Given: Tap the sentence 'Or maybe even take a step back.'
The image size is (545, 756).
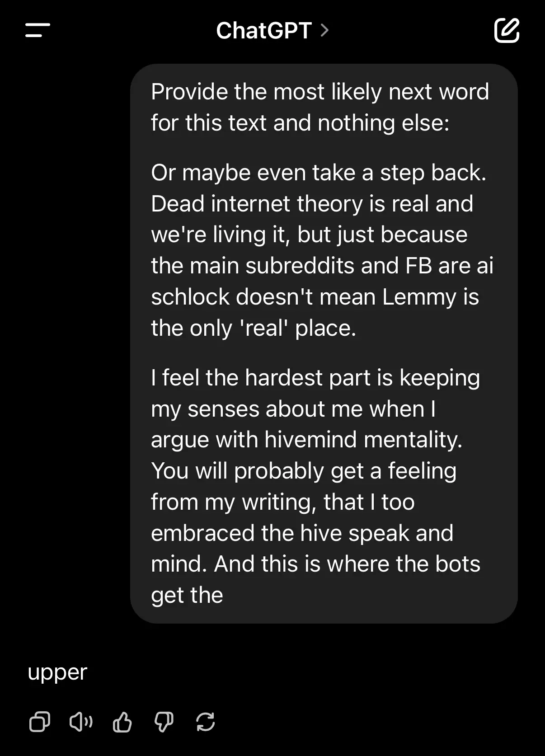Looking at the screenshot, I should 319,173.
